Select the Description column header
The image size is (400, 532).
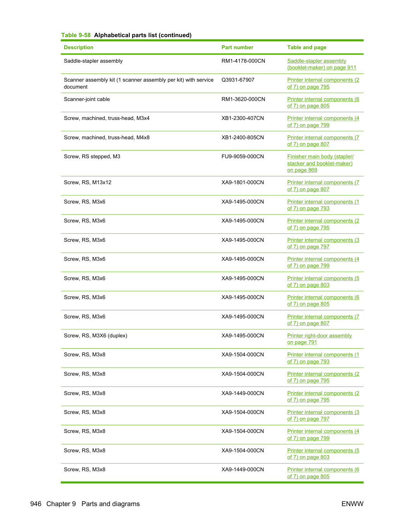click(x=79, y=47)
